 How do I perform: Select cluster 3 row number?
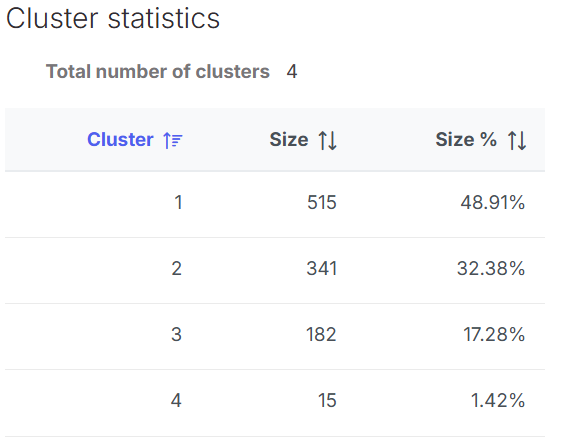[x=176, y=334]
